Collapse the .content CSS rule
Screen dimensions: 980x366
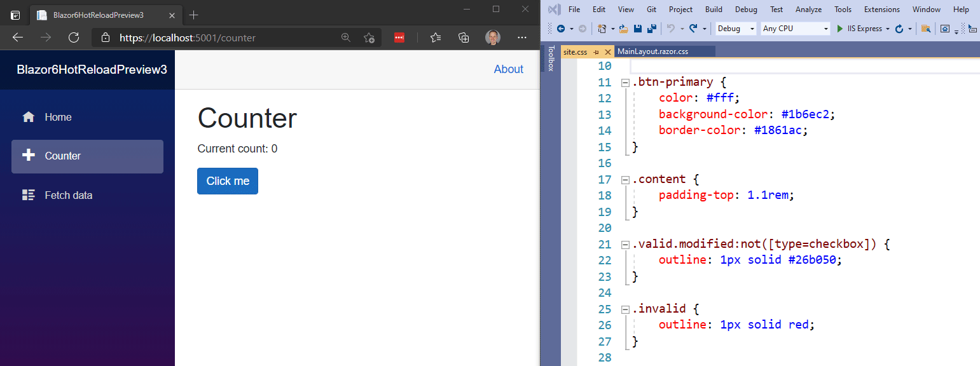click(625, 180)
